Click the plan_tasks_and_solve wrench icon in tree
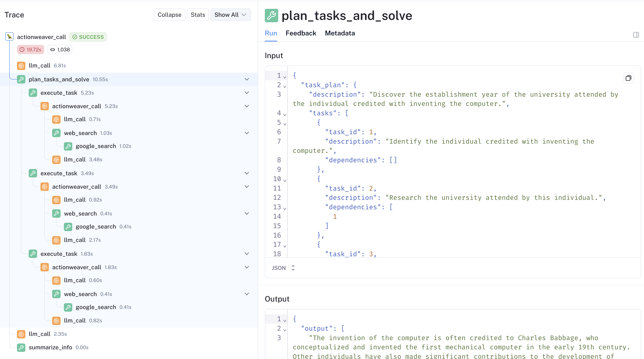Viewport: 644px width, 359px height. point(21,79)
